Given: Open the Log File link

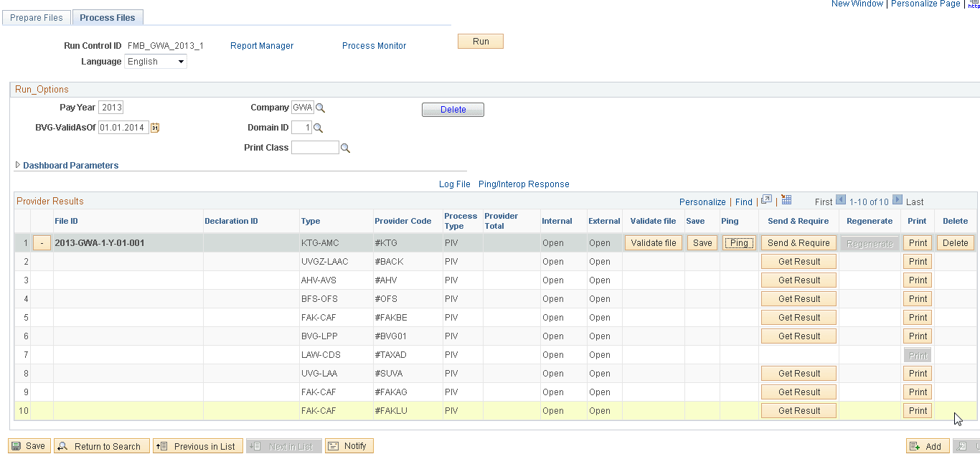Looking at the screenshot, I should point(455,184).
